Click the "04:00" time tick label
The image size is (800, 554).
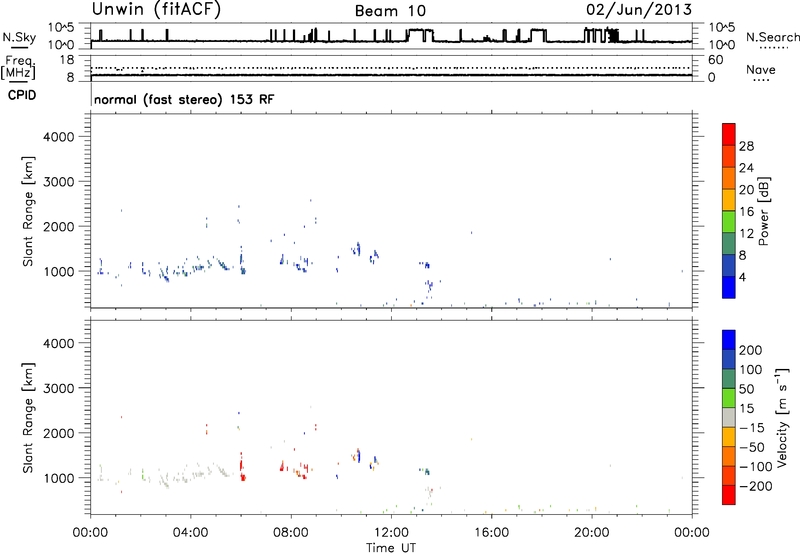click(x=190, y=533)
